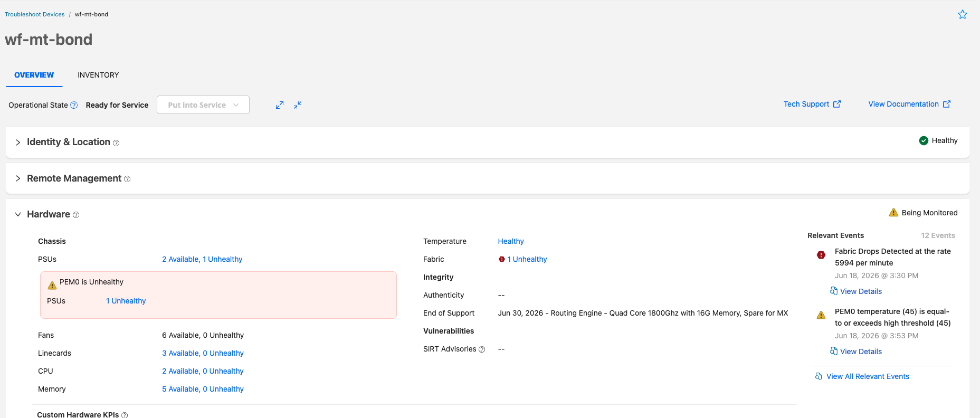980x418 pixels.
Task: Open help icon beside Custom Hardware KPIs
Action: [125, 415]
